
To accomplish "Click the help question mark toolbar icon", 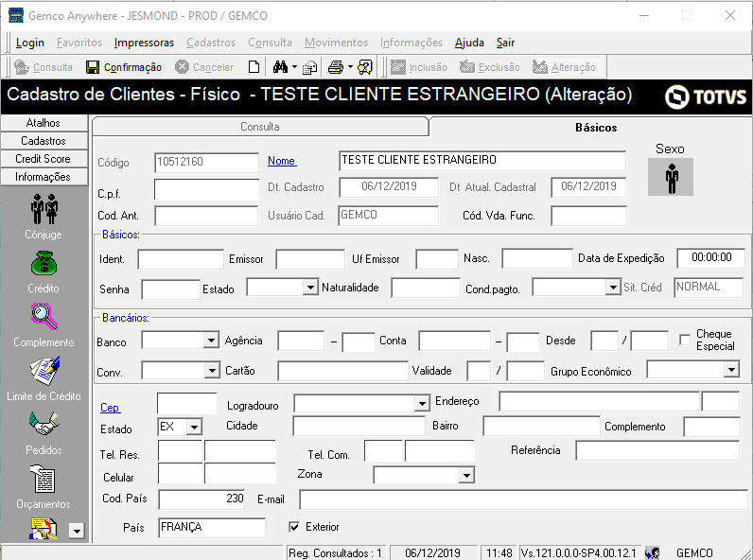I will (x=365, y=67).
